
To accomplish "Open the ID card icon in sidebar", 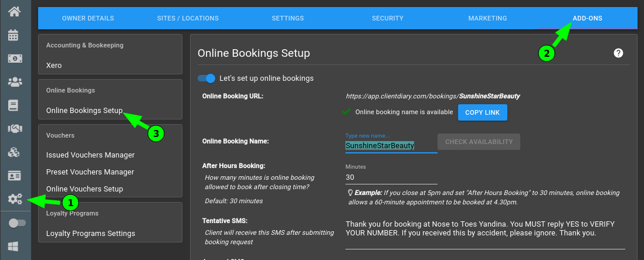I will (15, 176).
